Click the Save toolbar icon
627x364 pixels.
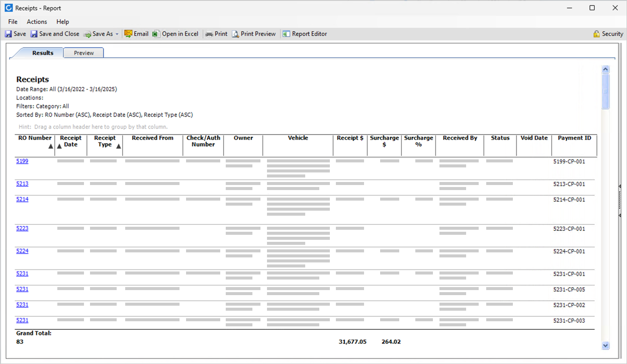click(9, 34)
